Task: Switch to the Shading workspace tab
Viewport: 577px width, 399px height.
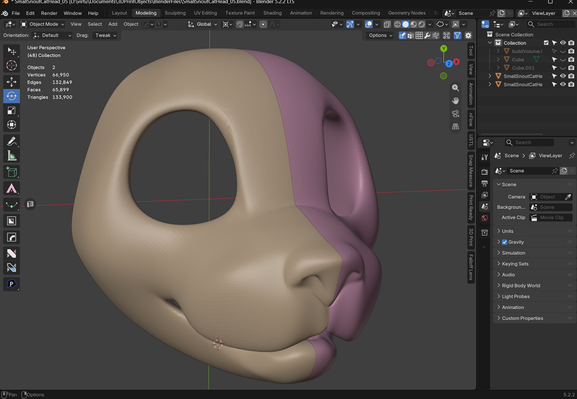Action: (272, 13)
